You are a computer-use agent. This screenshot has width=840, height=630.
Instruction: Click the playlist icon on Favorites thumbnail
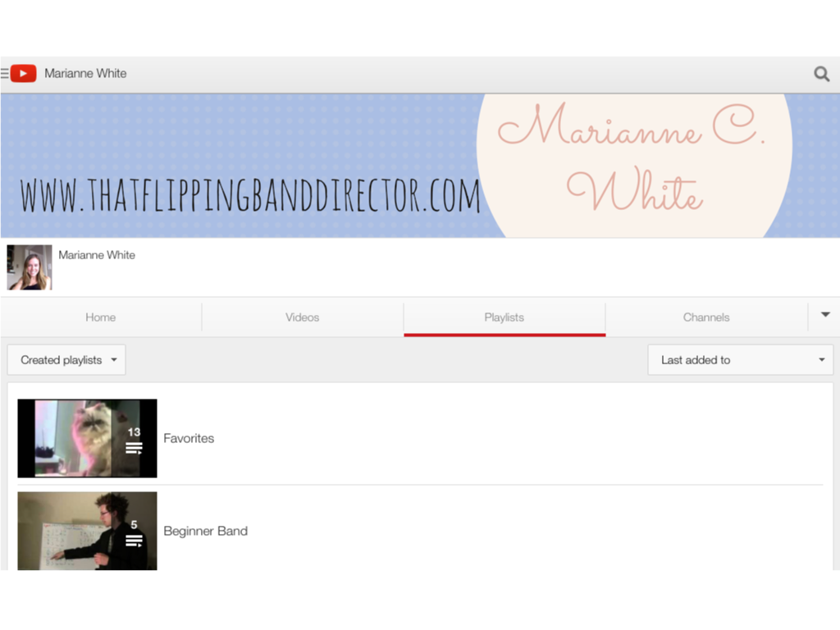(x=134, y=449)
